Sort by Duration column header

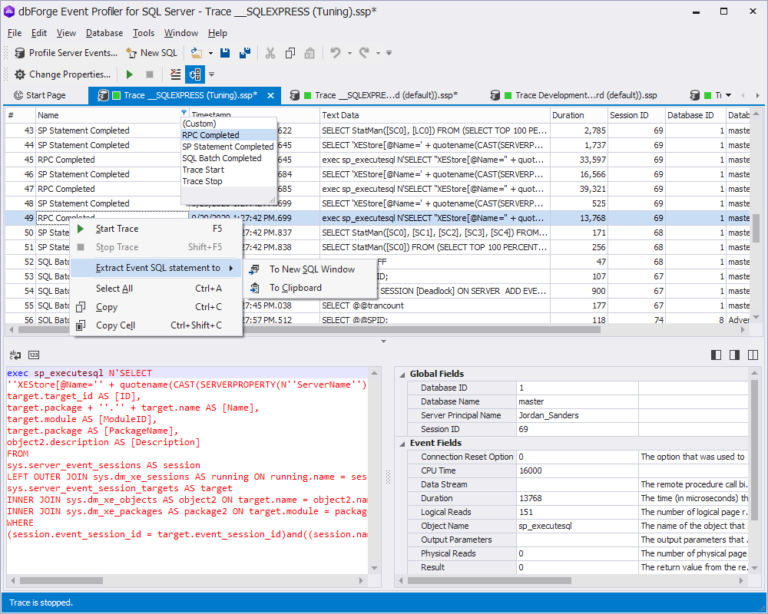(x=578, y=115)
